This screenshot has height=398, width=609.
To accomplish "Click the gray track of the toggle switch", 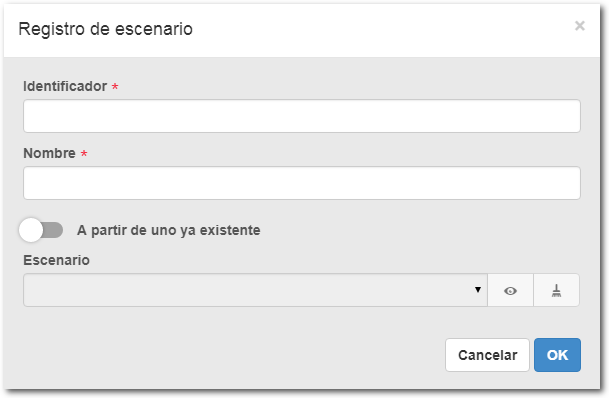I will click(53, 230).
